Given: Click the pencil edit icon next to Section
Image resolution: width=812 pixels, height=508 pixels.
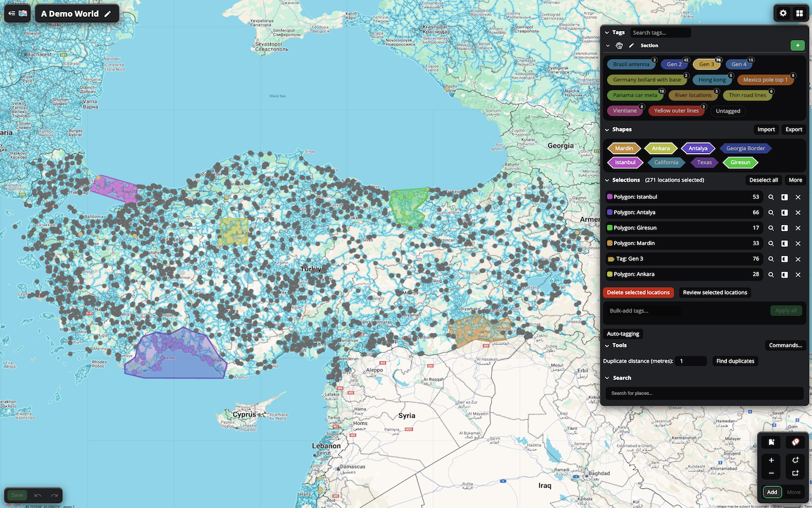Looking at the screenshot, I should pyautogui.click(x=631, y=46).
